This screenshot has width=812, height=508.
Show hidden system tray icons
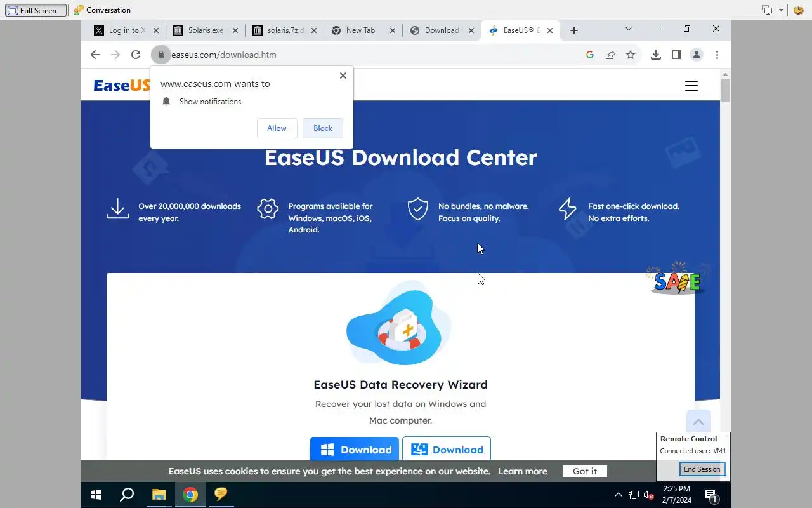click(619, 495)
